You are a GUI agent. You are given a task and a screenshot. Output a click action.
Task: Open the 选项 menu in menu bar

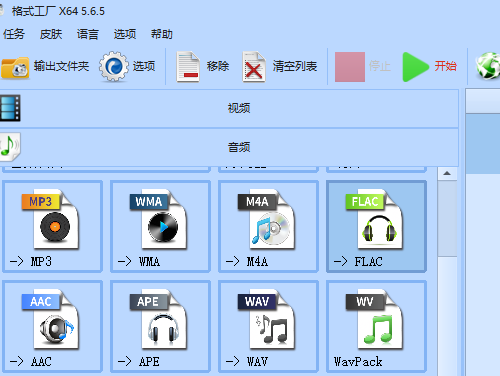pyautogui.click(x=125, y=34)
